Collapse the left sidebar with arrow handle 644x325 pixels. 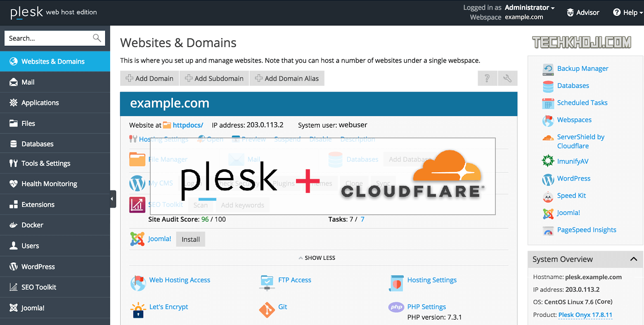(x=113, y=199)
